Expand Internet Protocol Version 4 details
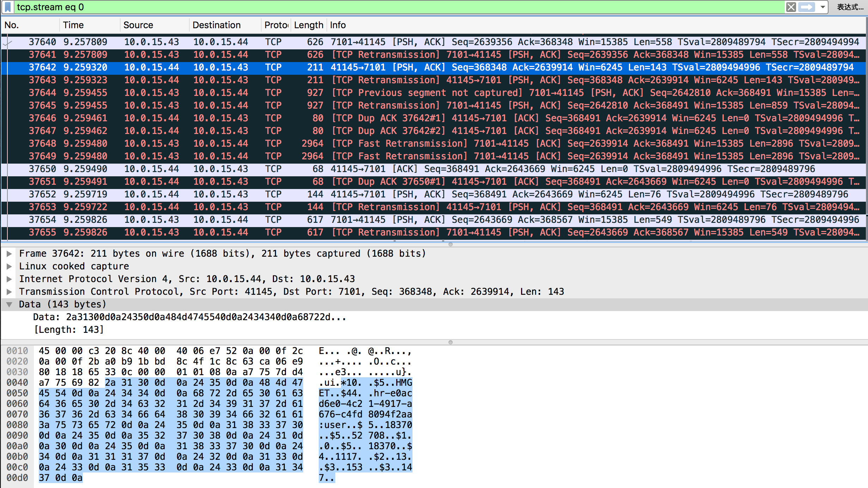This screenshot has height=488, width=868. tap(10, 279)
